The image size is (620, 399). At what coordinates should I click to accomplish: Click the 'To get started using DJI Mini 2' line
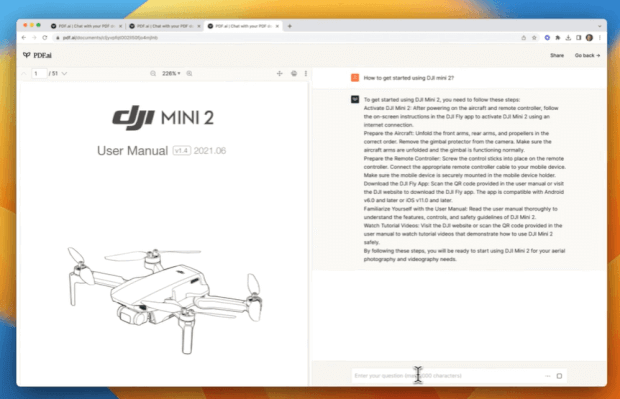tap(442, 100)
